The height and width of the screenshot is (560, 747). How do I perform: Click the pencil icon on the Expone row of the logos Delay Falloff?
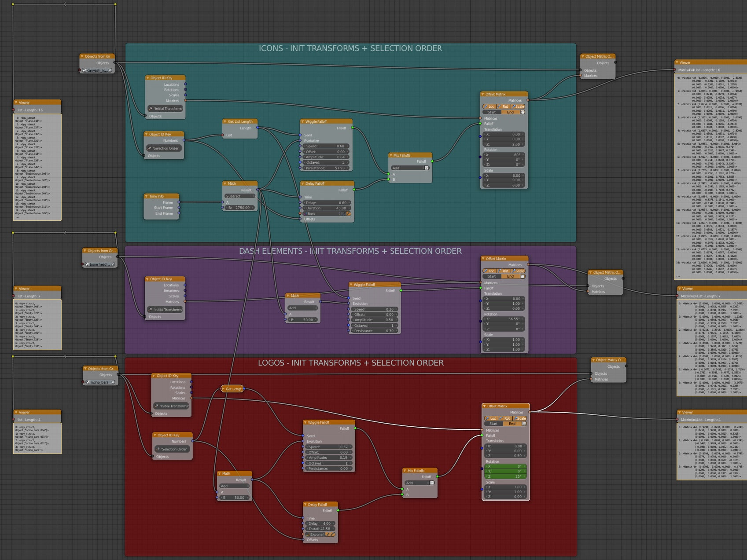[x=333, y=534]
